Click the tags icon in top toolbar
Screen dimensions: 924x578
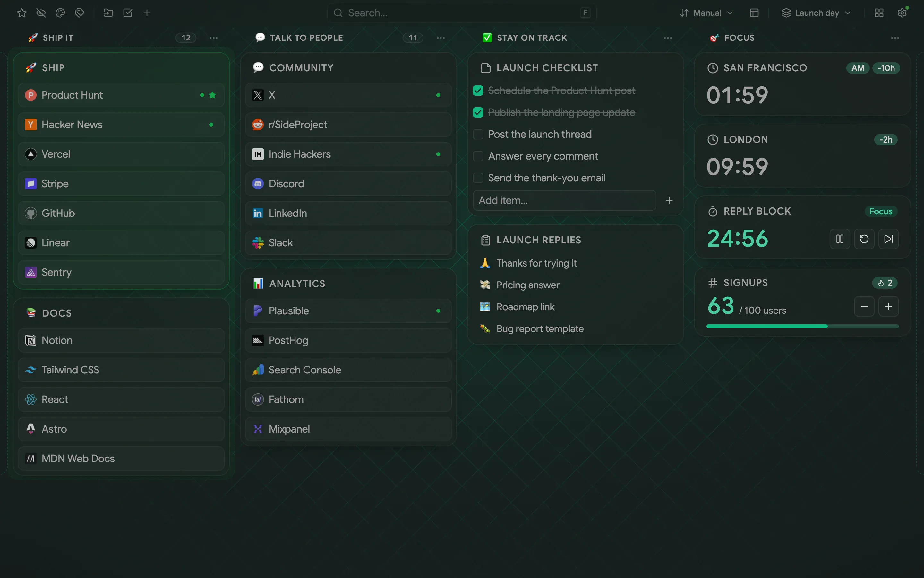pyautogui.click(x=80, y=13)
